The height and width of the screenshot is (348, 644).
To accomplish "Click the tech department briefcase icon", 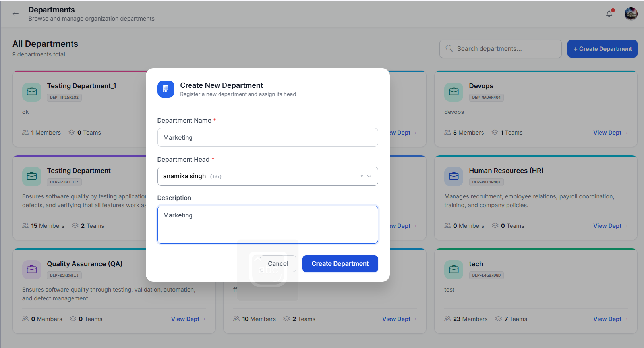I will coord(454,270).
